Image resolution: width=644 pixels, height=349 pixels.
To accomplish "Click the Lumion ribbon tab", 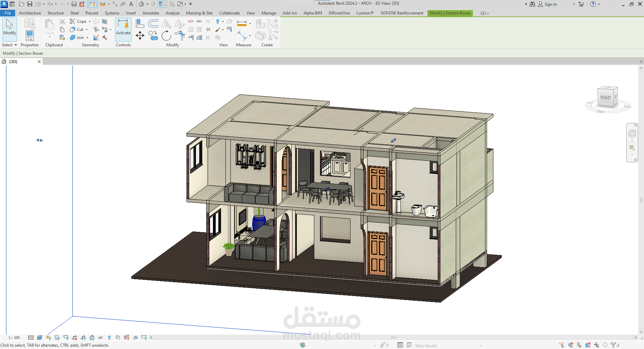I will tap(365, 13).
